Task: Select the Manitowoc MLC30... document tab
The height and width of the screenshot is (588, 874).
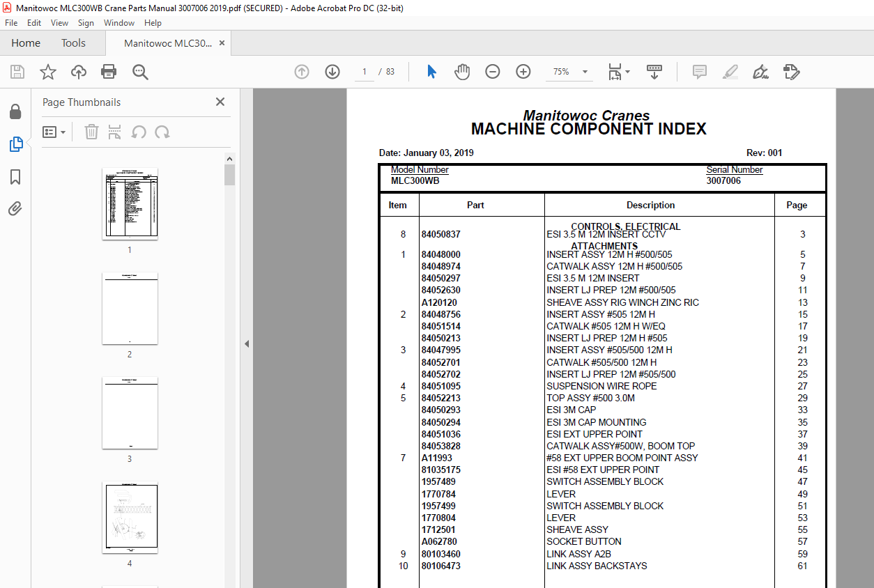Action: pos(168,43)
